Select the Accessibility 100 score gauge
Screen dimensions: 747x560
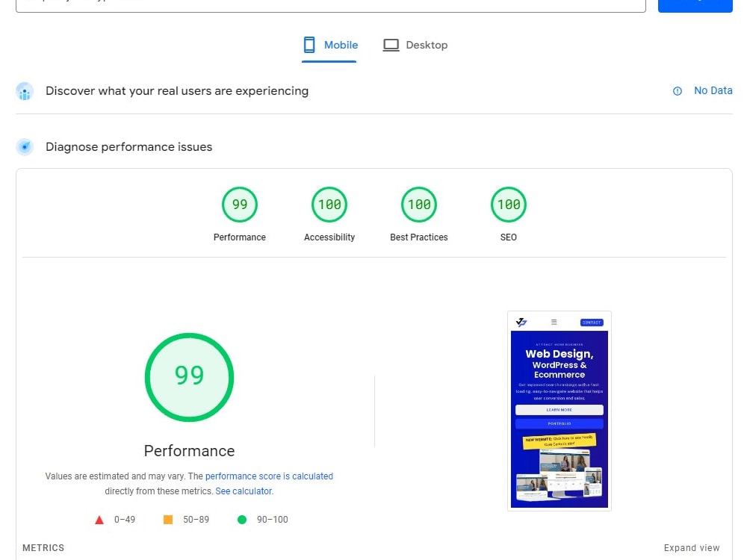[x=329, y=205]
